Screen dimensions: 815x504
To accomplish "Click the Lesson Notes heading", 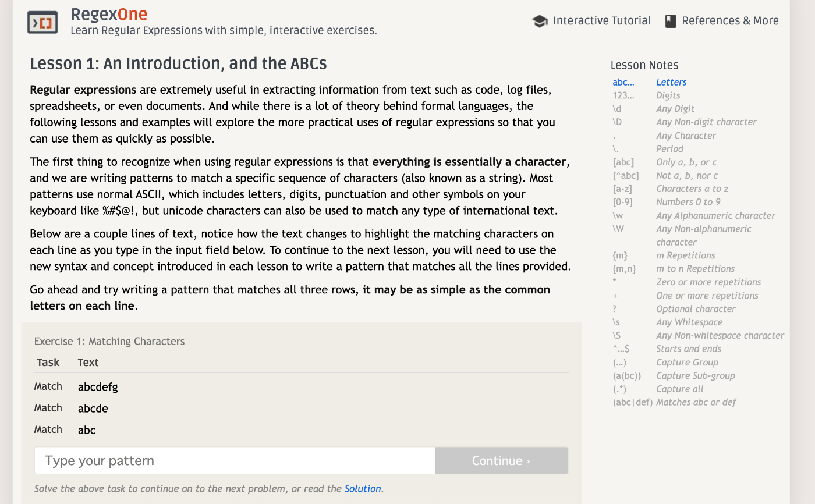I will click(644, 65).
